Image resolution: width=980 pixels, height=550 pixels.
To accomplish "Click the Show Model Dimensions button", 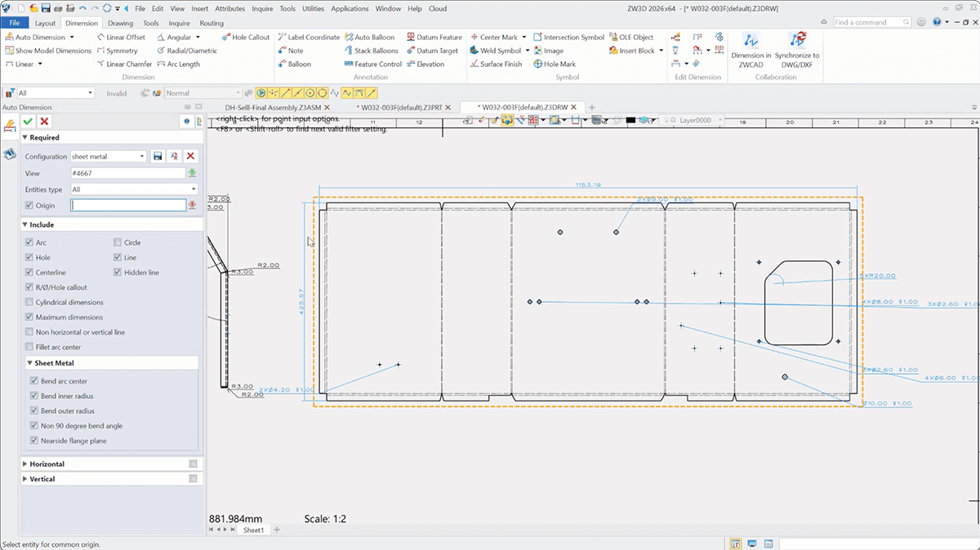I will 53,51.
